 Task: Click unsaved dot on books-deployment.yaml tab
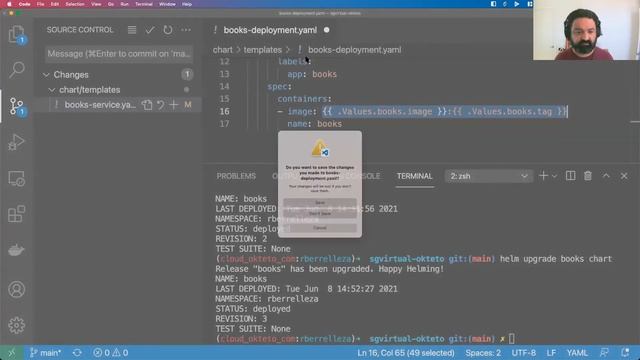point(327,30)
